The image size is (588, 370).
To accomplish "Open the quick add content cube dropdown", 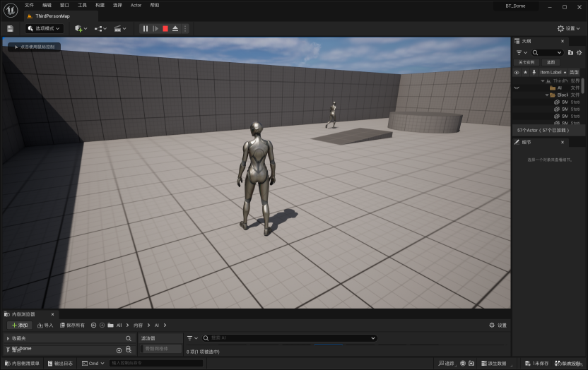I will pyautogui.click(x=81, y=28).
